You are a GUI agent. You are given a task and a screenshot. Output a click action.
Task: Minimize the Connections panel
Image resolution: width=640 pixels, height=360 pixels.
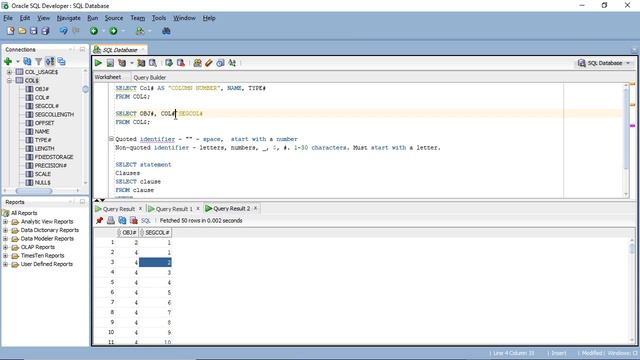coord(82,49)
